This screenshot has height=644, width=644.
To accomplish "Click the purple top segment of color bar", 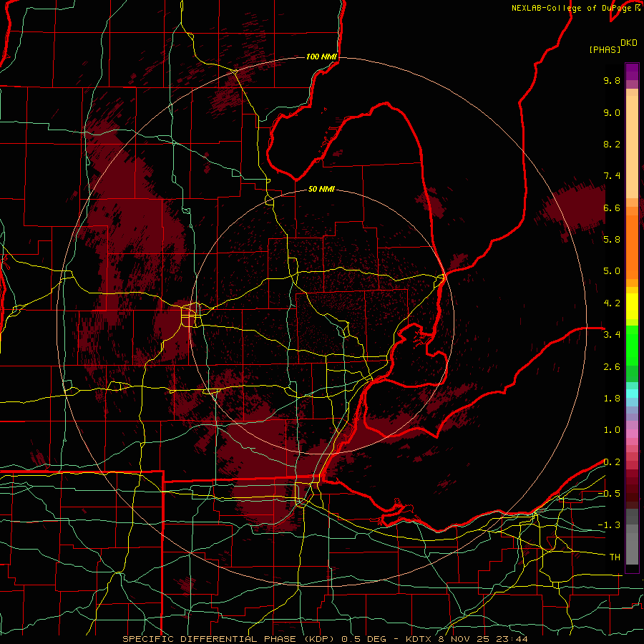I will click(x=632, y=72).
